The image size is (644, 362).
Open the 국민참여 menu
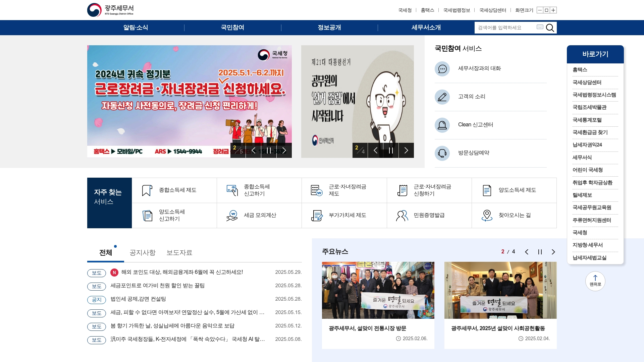click(232, 27)
